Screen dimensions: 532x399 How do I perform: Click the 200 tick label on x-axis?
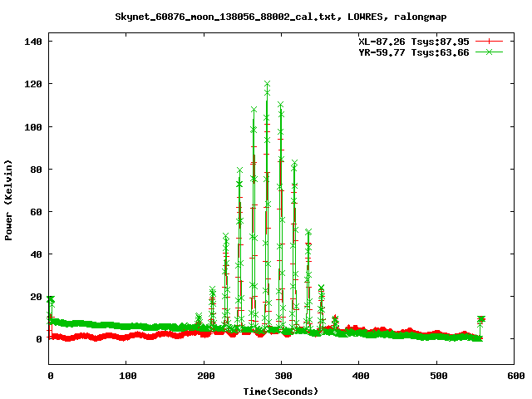coord(206,376)
